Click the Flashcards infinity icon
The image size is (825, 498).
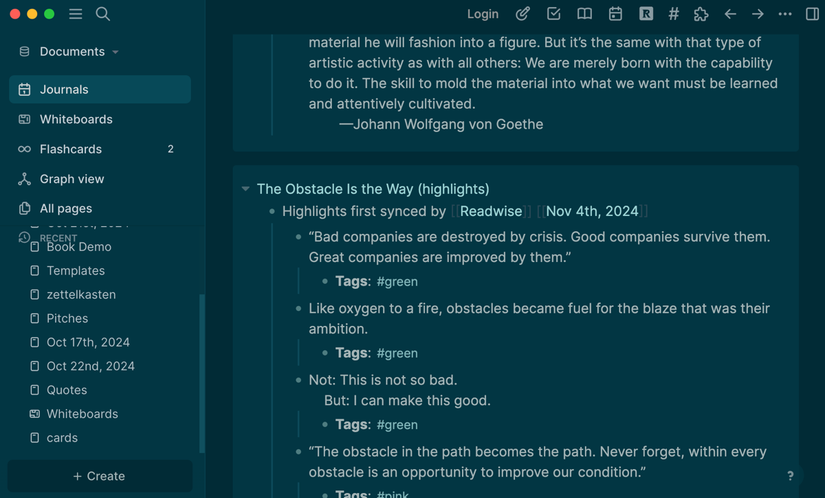(24, 149)
